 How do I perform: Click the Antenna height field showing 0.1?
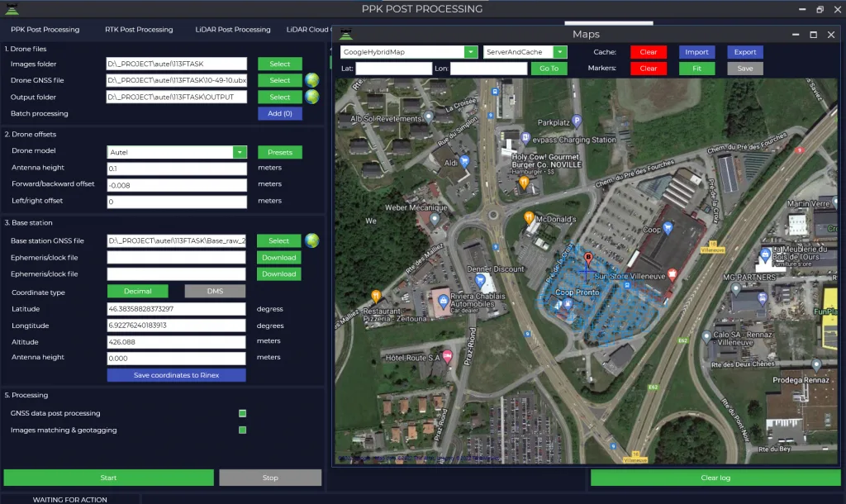tap(177, 169)
